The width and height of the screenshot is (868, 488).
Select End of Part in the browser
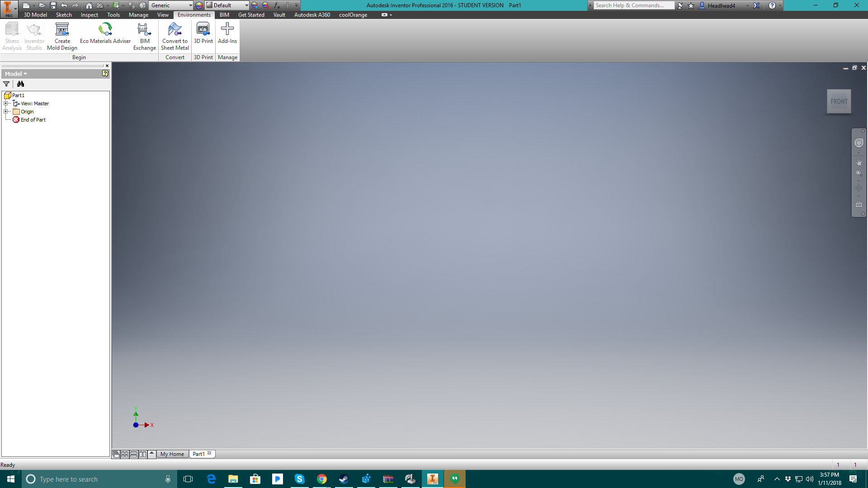33,120
